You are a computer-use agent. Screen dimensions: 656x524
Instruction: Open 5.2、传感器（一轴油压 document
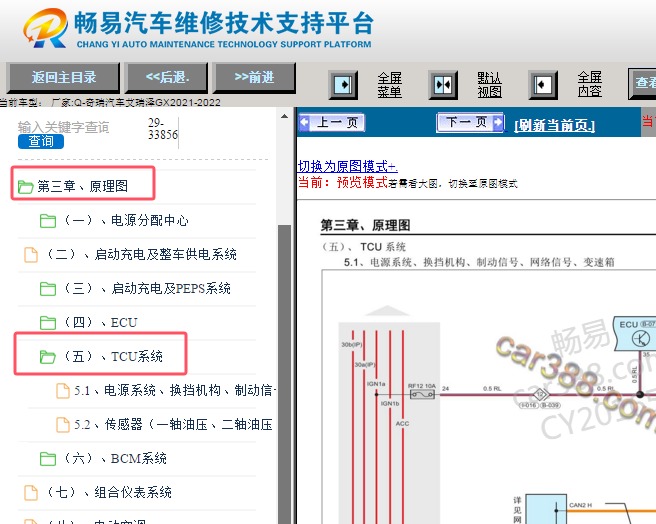pyautogui.click(x=173, y=424)
